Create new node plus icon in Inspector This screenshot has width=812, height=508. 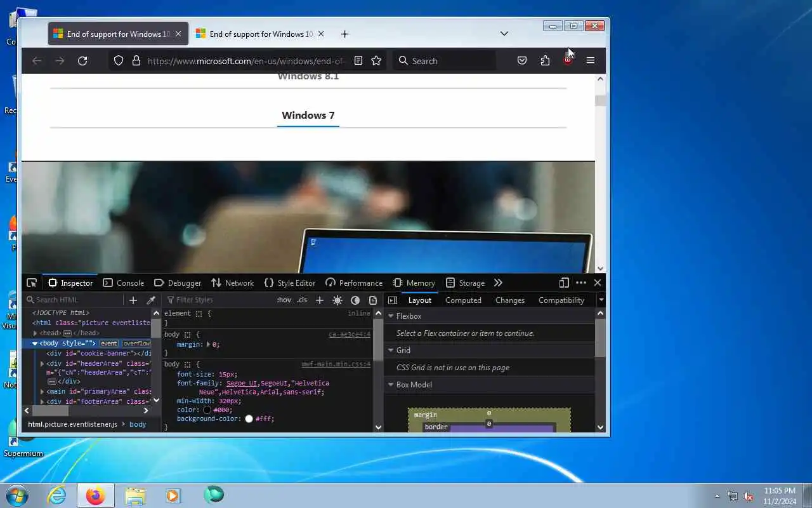pos(133,300)
